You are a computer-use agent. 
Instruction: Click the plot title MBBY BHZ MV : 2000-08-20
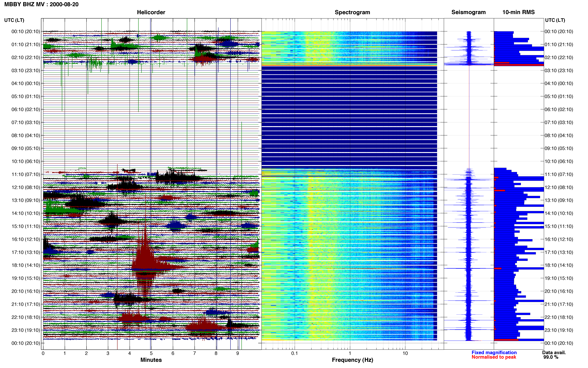tap(41, 4)
